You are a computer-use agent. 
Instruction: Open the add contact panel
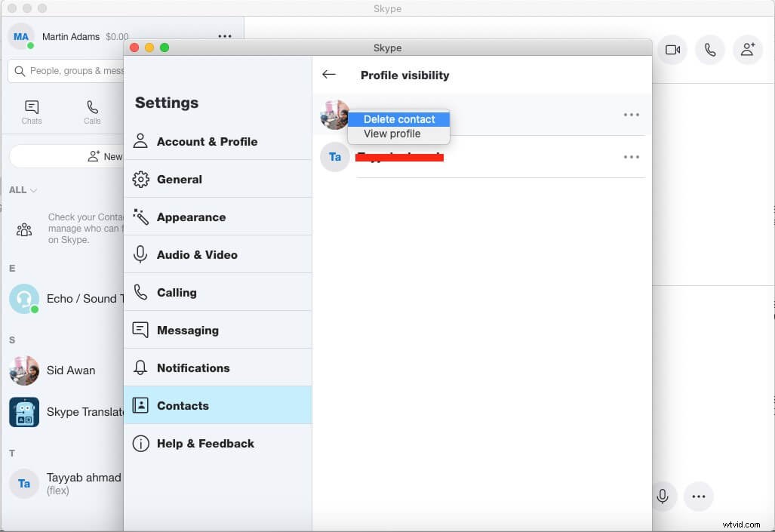tap(747, 49)
